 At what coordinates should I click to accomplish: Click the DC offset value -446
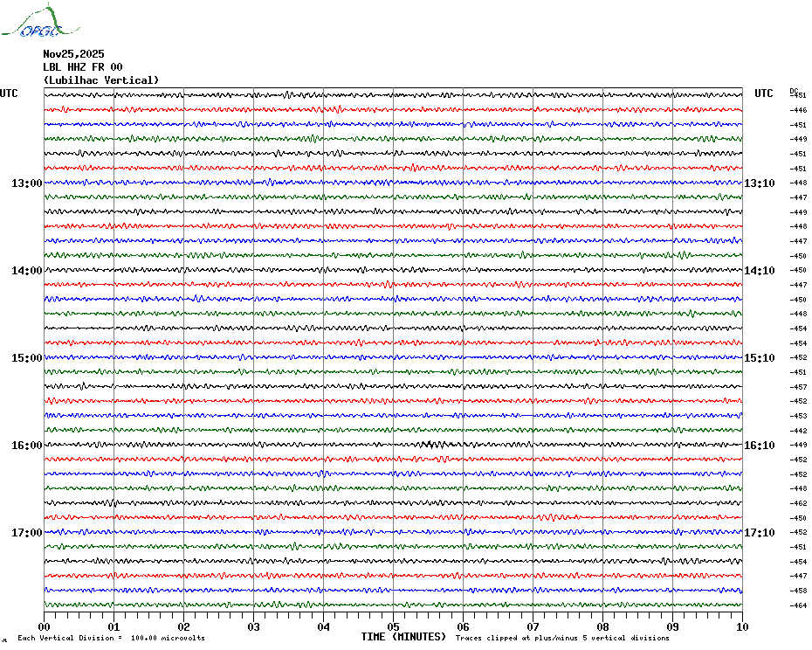(798, 110)
